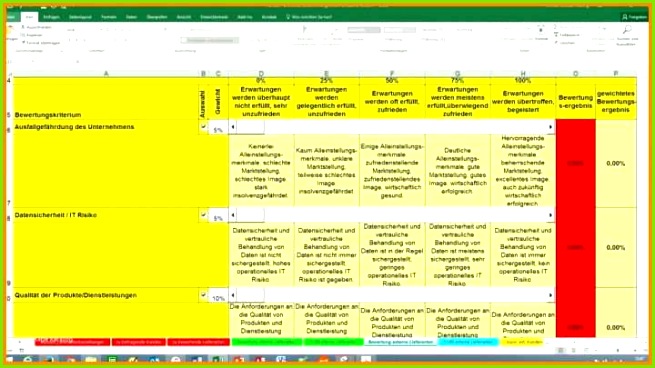The width and height of the screenshot is (655, 368).
Task: Click the Format übertragen painter
Action: 41,43
